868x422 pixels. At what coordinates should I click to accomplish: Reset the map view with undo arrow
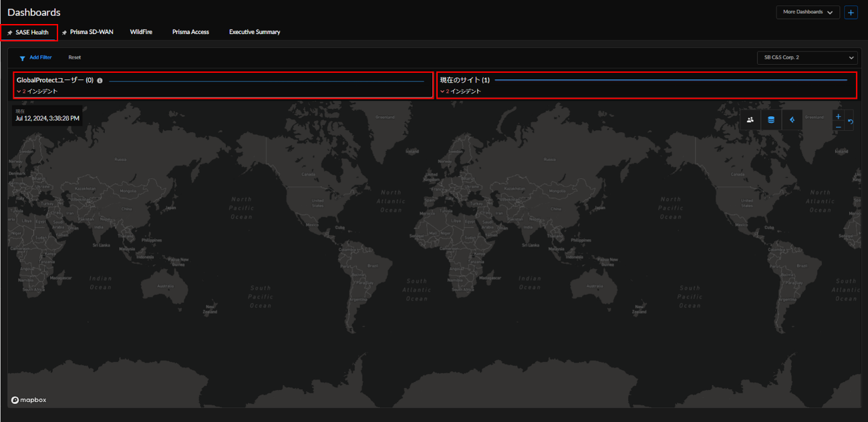851,122
